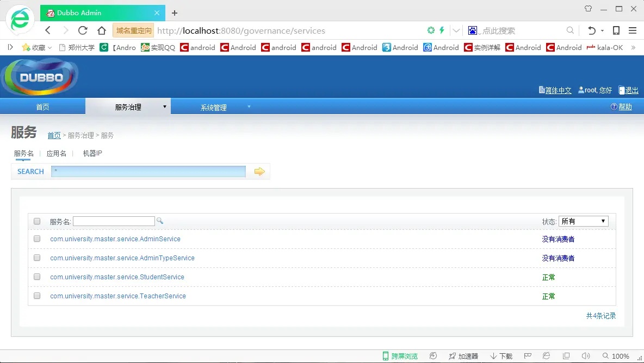Screen dimensions: 644x363
Task: Click 正常 status of StudentService
Action: coord(548,277)
